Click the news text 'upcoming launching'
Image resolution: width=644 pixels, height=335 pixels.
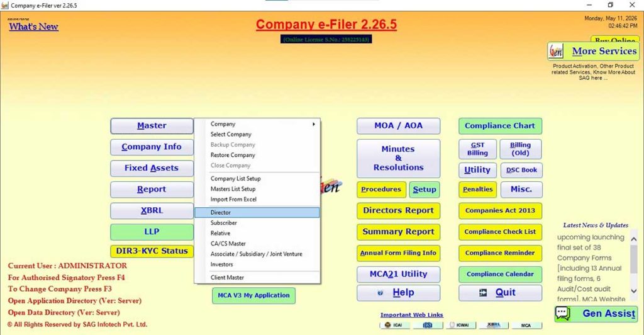pos(591,237)
